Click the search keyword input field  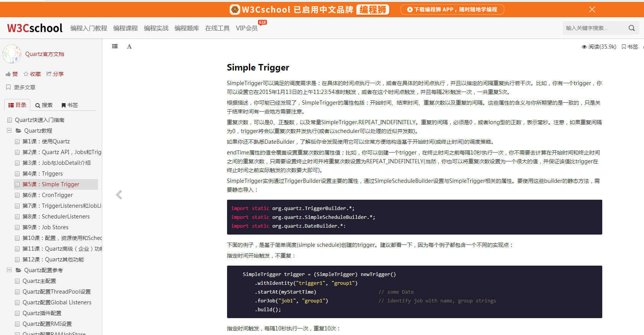[593, 28]
